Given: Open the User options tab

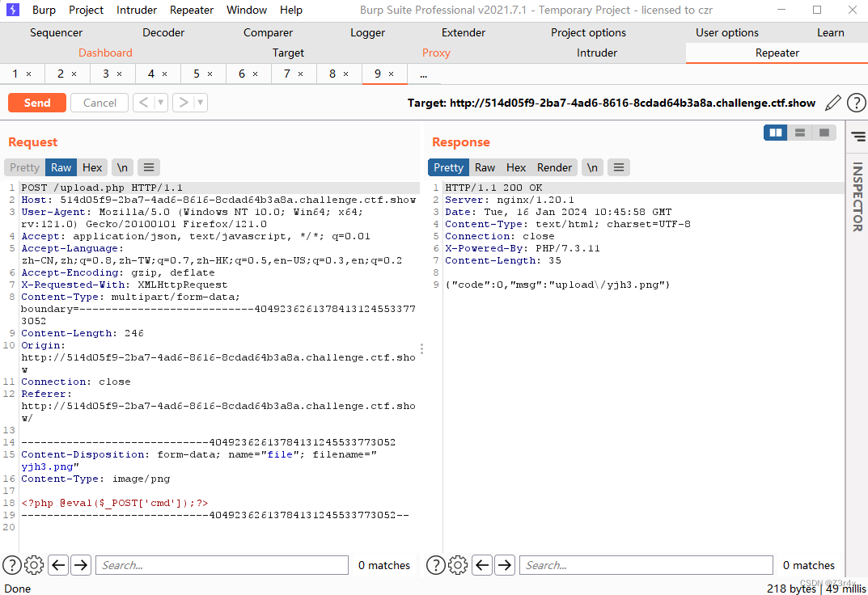Looking at the screenshot, I should (727, 32).
